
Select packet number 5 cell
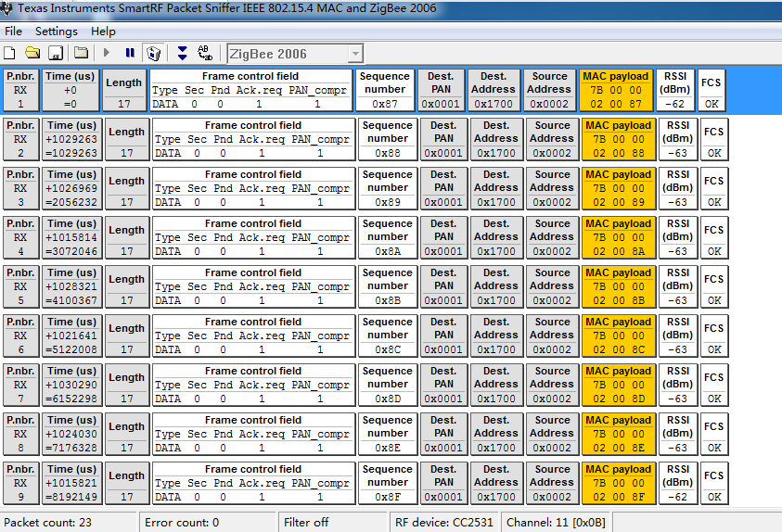tap(21, 287)
